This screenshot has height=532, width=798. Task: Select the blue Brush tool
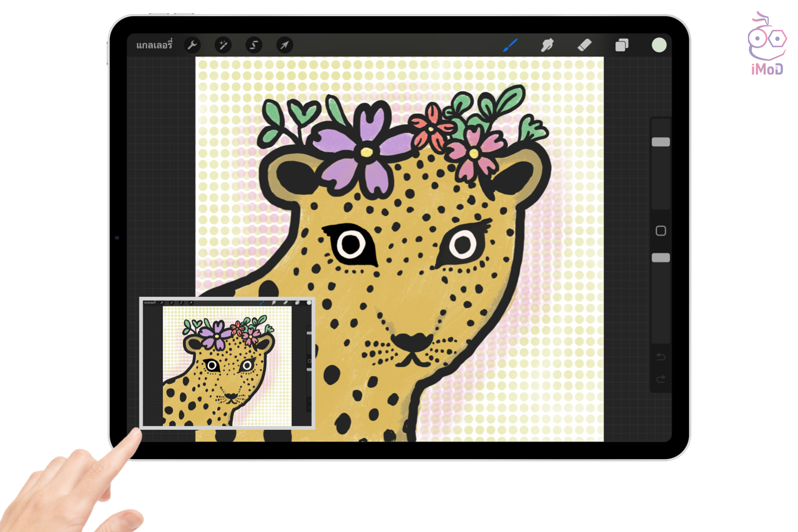point(510,45)
